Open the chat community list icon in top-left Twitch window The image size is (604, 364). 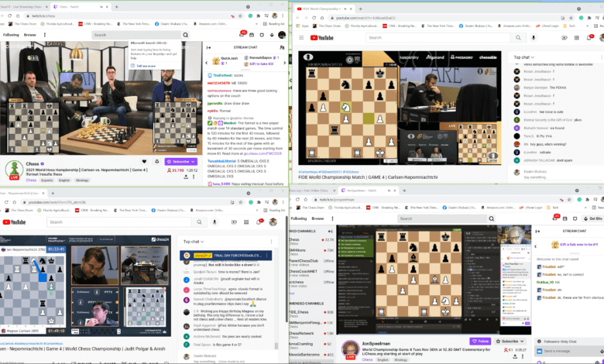point(282,47)
